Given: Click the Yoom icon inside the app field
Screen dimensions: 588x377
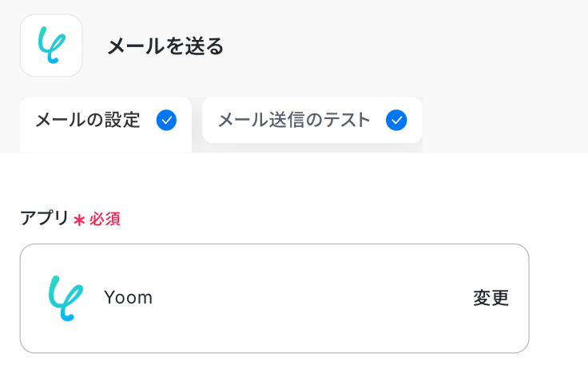Looking at the screenshot, I should (x=65, y=298).
